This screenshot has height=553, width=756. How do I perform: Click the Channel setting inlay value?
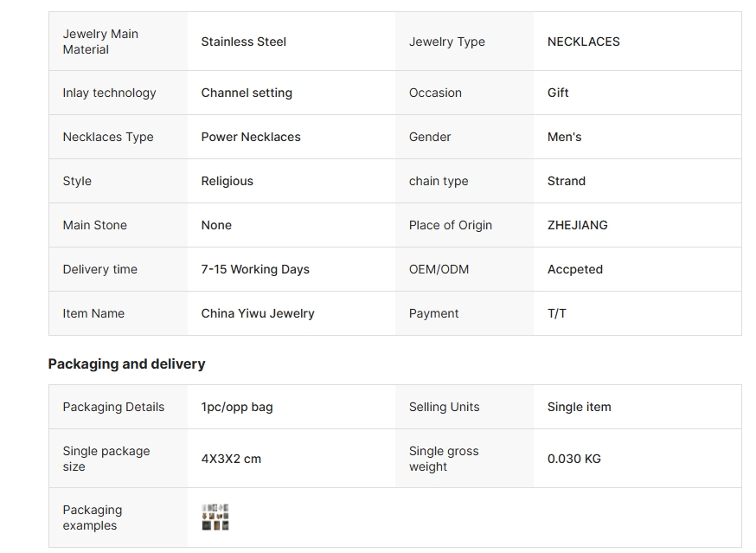pos(247,93)
